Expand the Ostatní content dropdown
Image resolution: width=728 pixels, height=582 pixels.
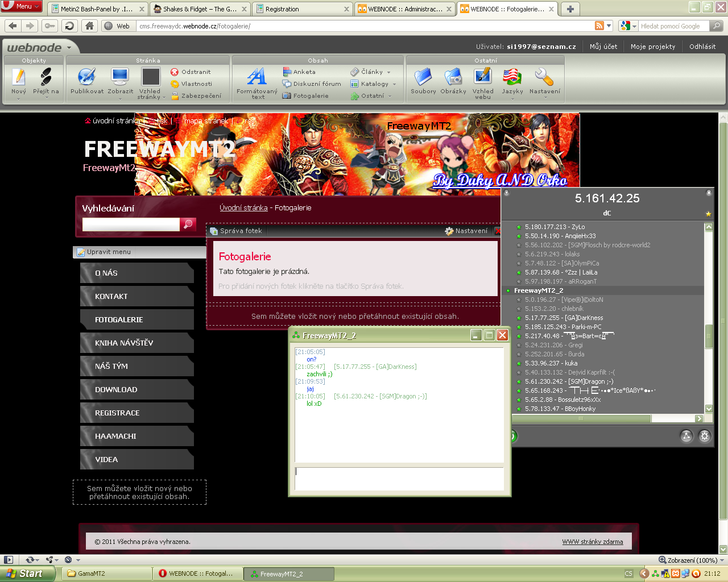tap(390, 96)
